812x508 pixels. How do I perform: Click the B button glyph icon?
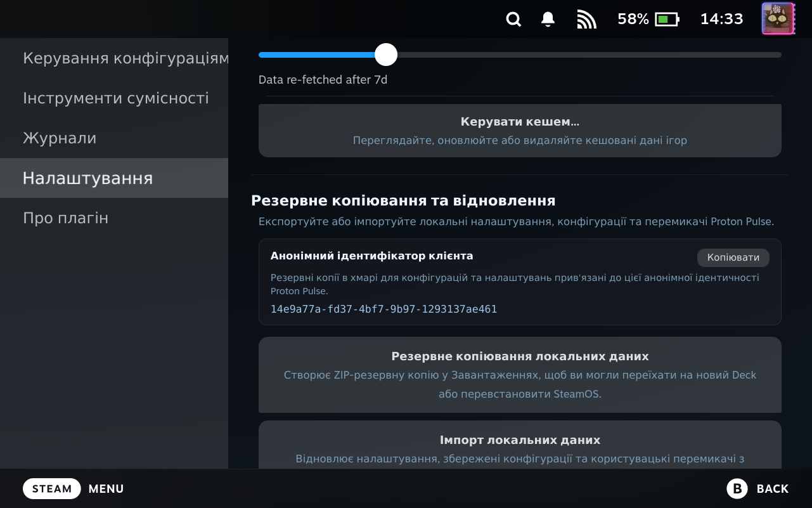point(737,488)
